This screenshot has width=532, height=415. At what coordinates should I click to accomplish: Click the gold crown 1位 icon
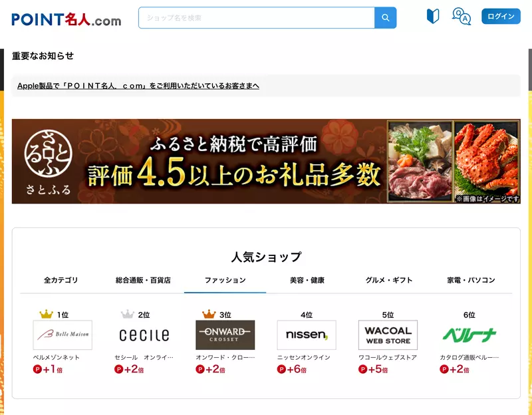pyautogui.click(x=46, y=314)
